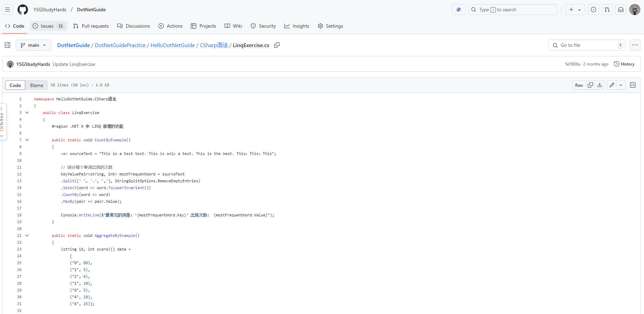Open the Raw file view
Image resolution: width=644 pixels, height=314 pixels.
[579, 85]
